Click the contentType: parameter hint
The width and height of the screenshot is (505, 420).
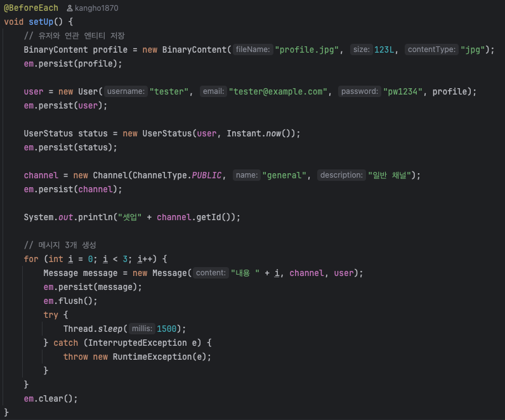pos(431,49)
